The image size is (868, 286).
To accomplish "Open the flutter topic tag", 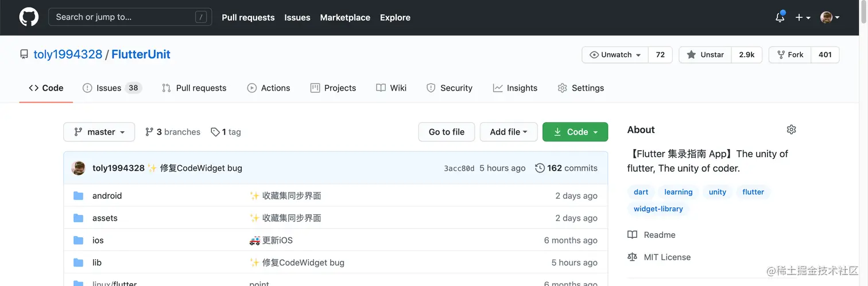I will (x=753, y=192).
